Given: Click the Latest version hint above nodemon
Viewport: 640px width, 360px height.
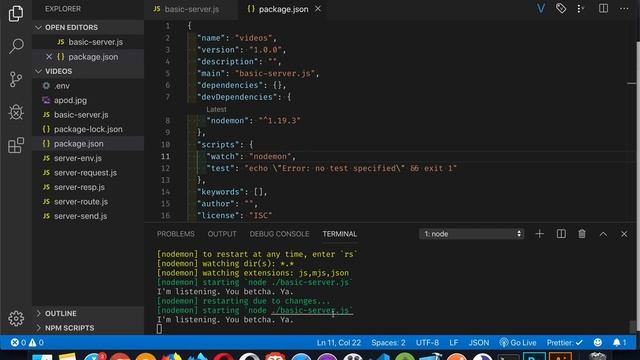Looking at the screenshot, I should coord(216,109).
